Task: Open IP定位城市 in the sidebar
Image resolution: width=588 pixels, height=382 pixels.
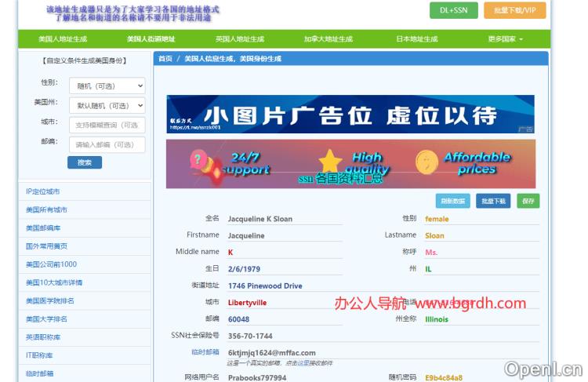Action: tap(43, 191)
